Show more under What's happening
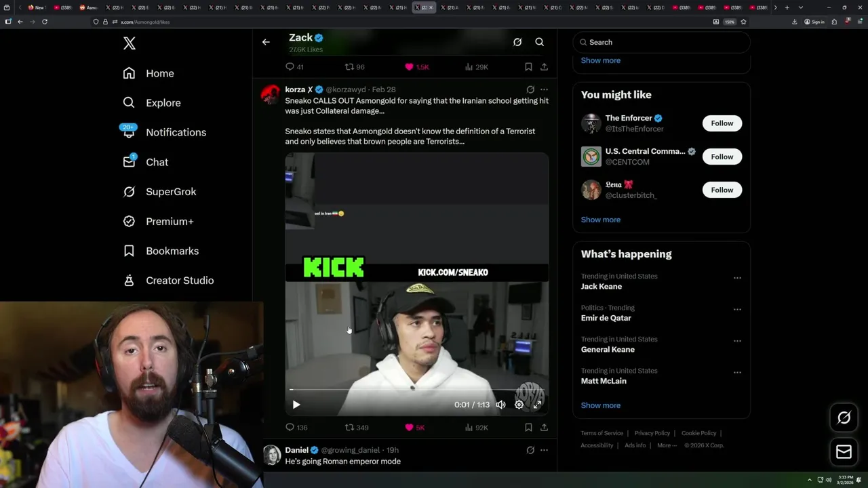The width and height of the screenshot is (868, 488). point(601,405)
